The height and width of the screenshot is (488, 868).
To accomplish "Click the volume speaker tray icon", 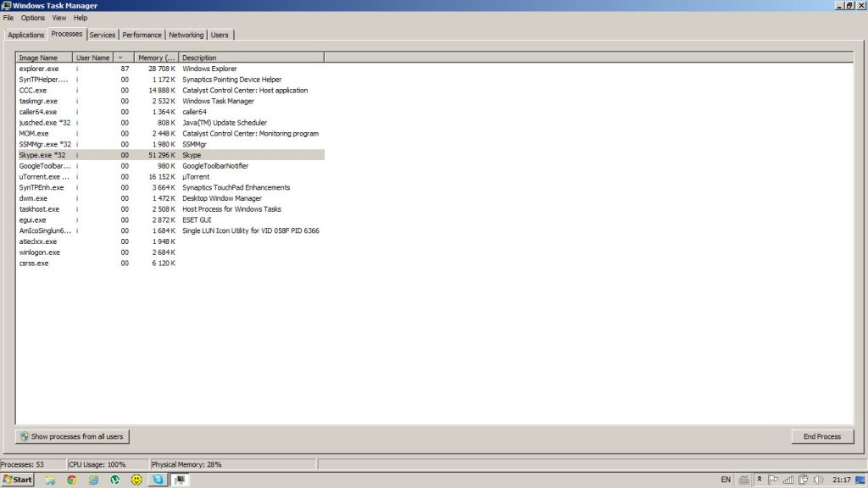I will coord(817,480).
